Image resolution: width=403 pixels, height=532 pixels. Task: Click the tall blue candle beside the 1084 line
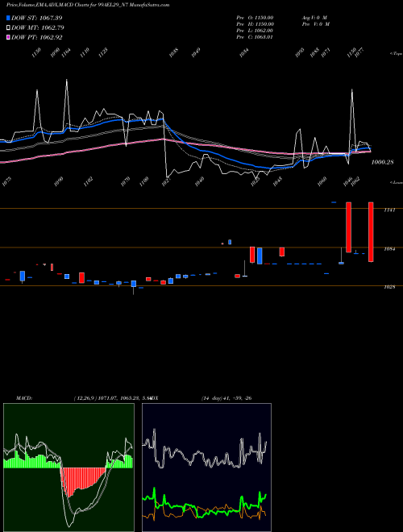coord(260,256)
